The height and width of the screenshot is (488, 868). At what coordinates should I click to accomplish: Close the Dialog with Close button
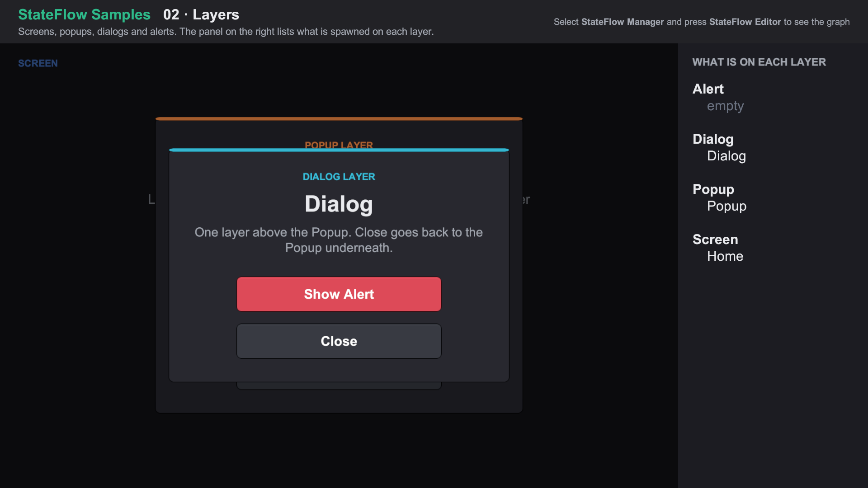click(x=339, y=341)
